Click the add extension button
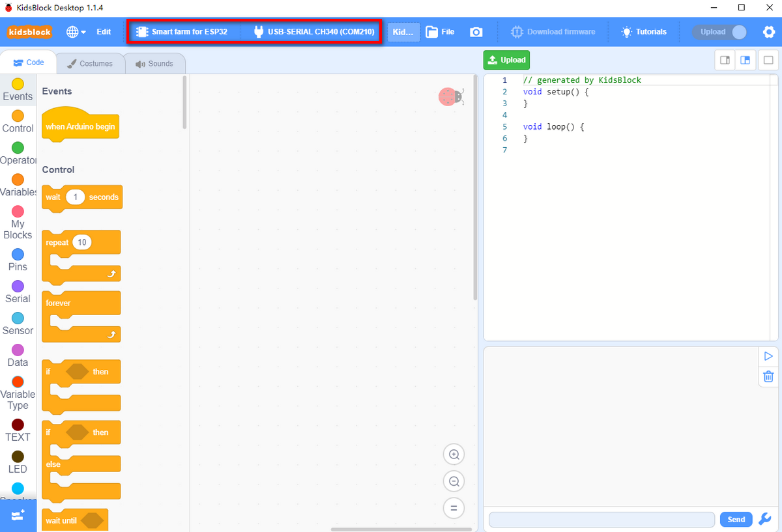 18,514
